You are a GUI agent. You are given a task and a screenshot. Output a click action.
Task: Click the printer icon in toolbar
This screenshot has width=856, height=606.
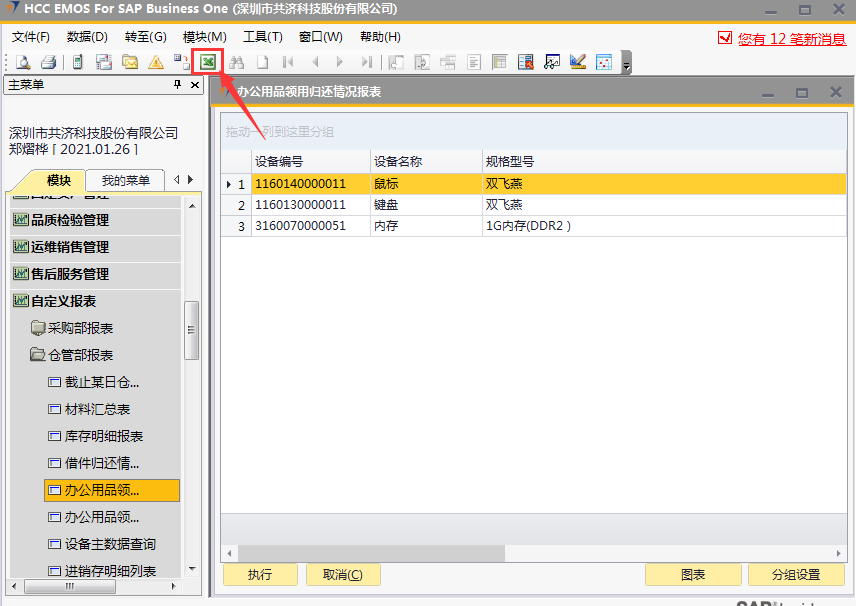[x=48, y=62]
